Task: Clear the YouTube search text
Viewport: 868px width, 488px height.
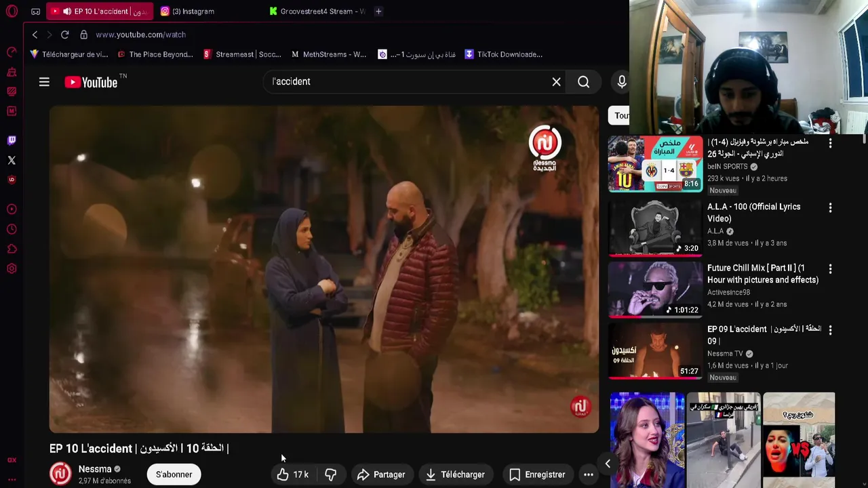Action: pos(556,82)
